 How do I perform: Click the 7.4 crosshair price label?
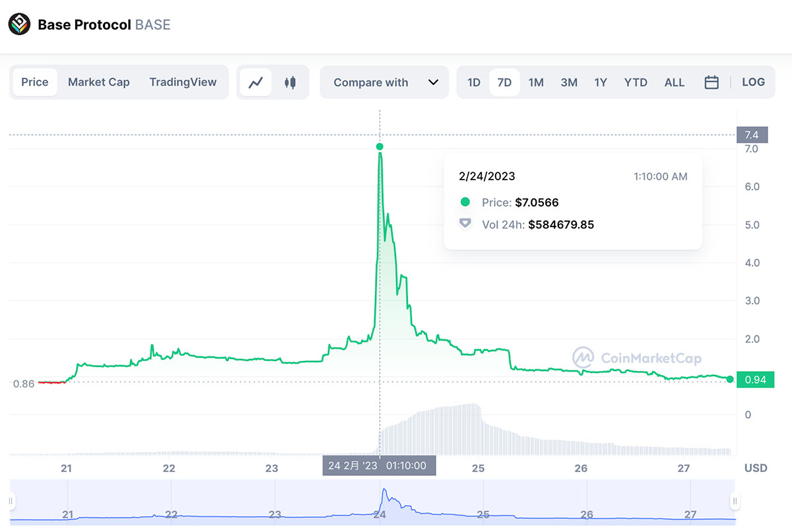(x=752, y=135)
